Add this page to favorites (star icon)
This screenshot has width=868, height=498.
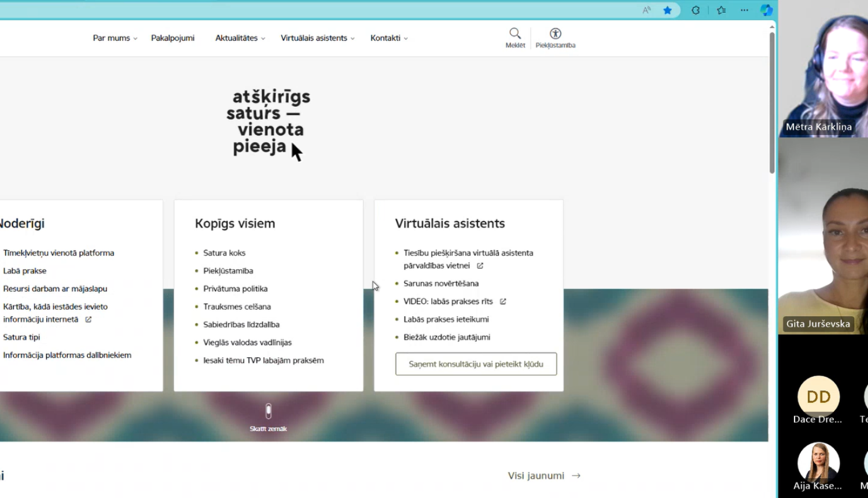click(x=668, y=10)
